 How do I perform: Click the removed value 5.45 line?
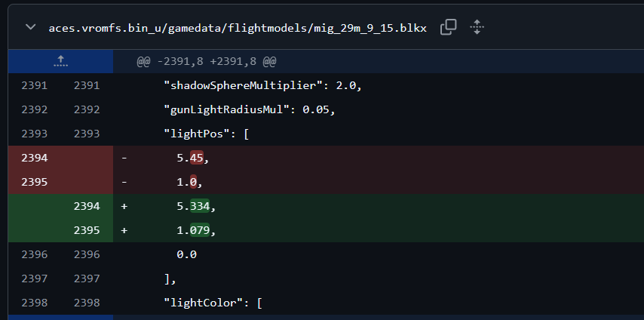point(192,158)
